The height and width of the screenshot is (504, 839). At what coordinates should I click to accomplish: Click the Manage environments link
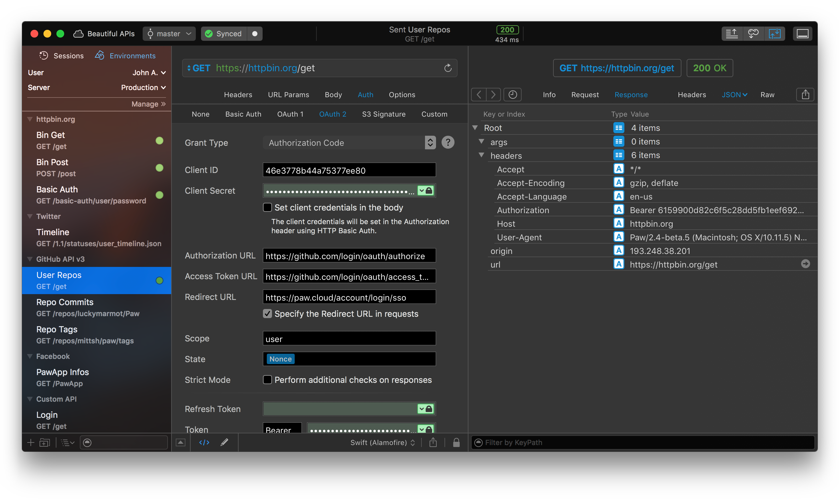pos(148,104)
